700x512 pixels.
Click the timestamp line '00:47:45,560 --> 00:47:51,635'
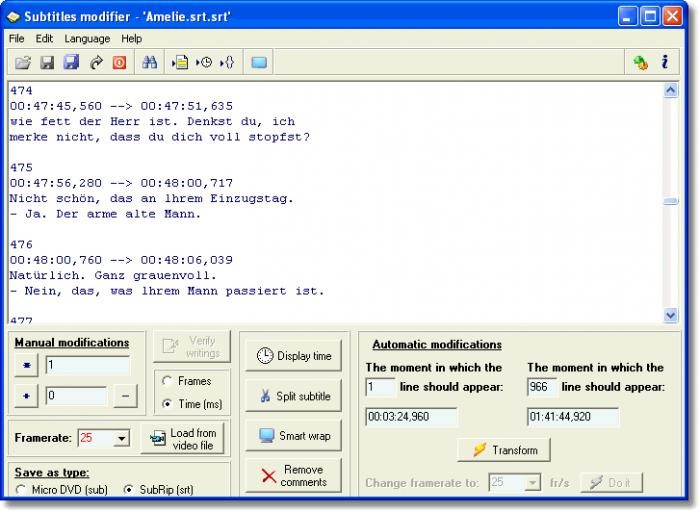[121, 106]
